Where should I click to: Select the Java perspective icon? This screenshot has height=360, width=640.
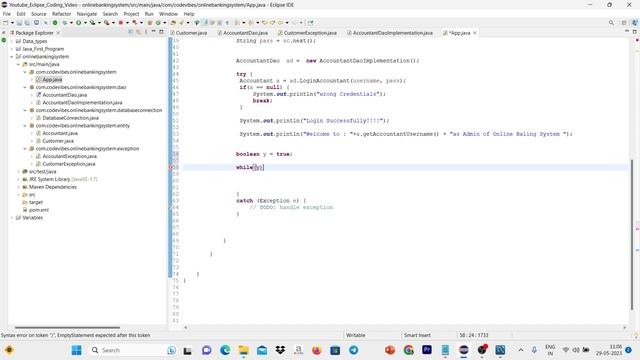635,23
